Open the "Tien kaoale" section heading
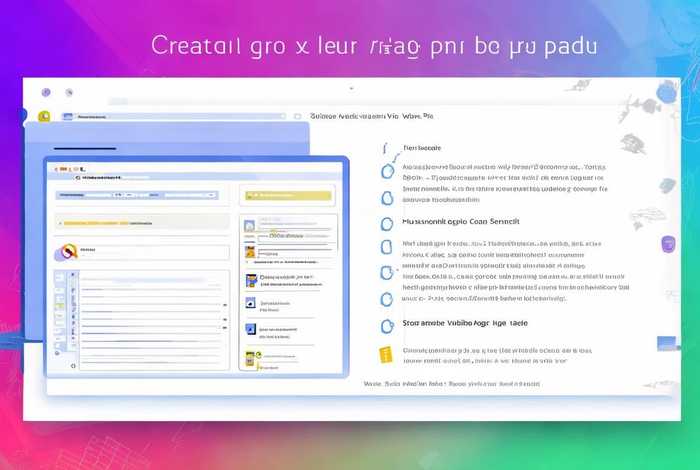 tap(422, 147)
